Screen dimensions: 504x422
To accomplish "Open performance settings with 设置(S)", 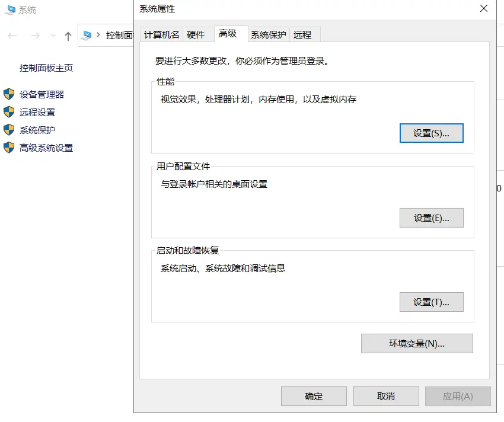I will pos(431,133).
